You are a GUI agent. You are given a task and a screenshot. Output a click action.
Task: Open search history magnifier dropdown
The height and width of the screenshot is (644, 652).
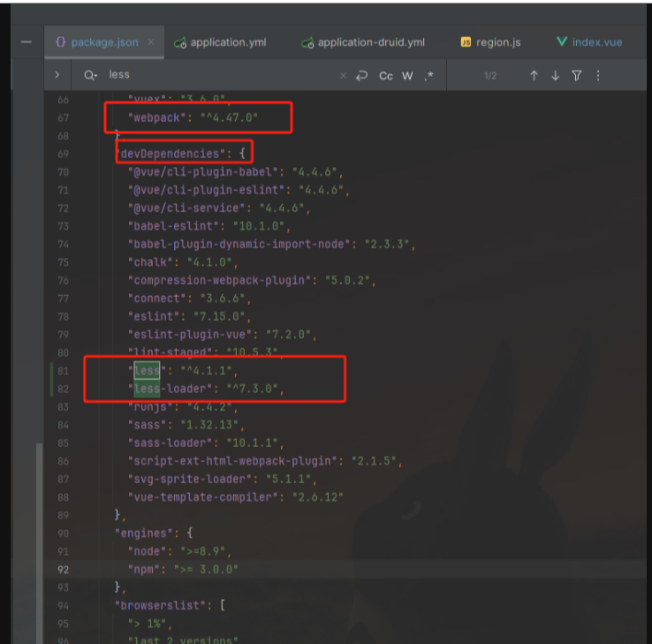[91, 76]
